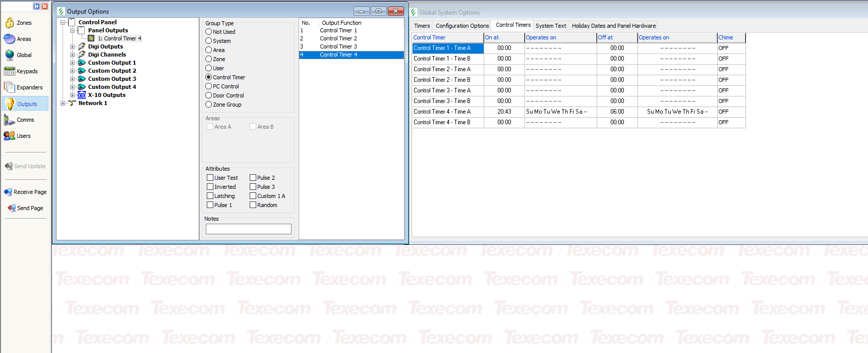Switch to the Configuration Options tab

point(462,26)
